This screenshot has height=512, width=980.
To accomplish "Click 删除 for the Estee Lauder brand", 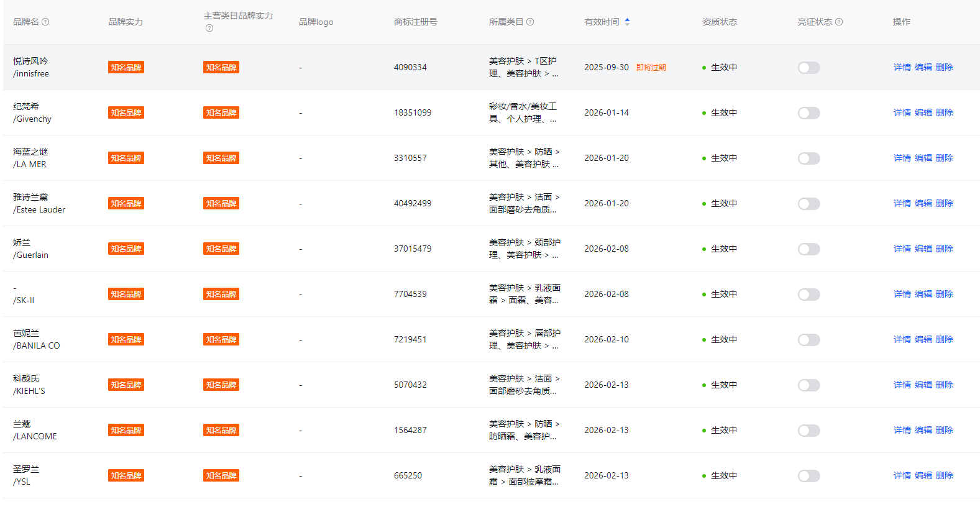I will [x=944, y=204].
